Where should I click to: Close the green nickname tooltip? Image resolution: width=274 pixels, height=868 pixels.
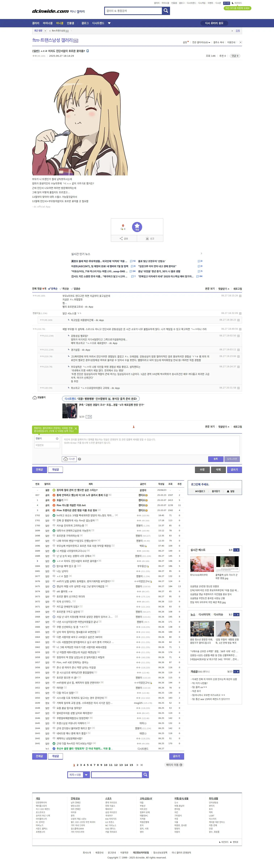76,428
